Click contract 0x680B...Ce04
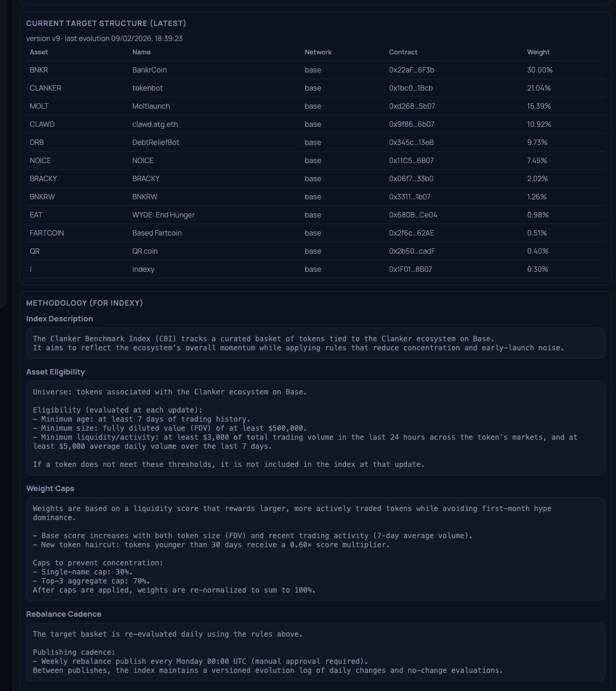616x691 pixels. pos(413,214)
